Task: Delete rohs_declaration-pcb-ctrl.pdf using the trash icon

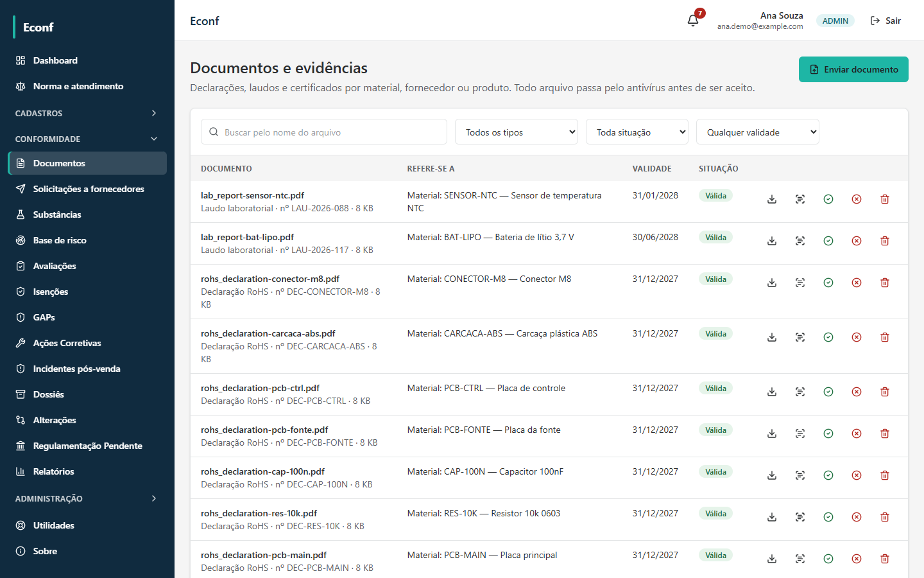Action: coord(885,392)
